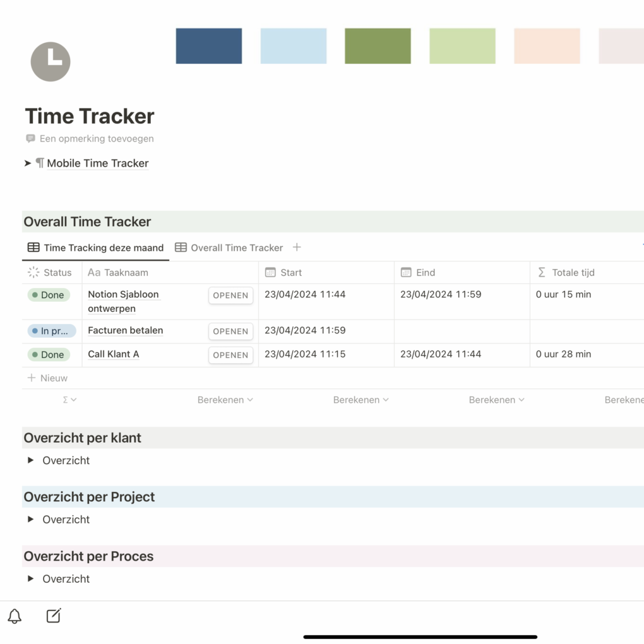The width and height of the screenshot is (644, 644).
Task: Tap the compose new page icon
Action: tap(54, 616)
